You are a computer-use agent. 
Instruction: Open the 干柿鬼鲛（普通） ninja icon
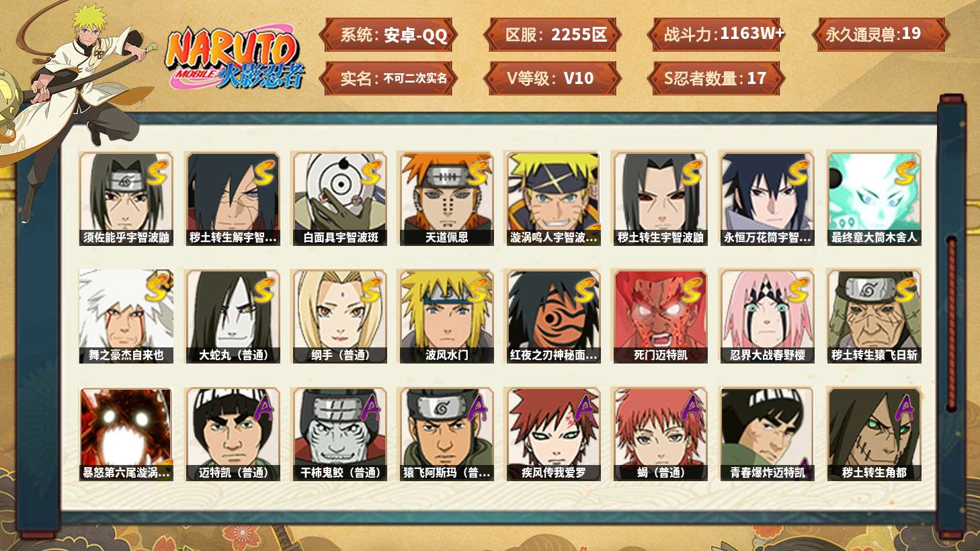[339, 434]
